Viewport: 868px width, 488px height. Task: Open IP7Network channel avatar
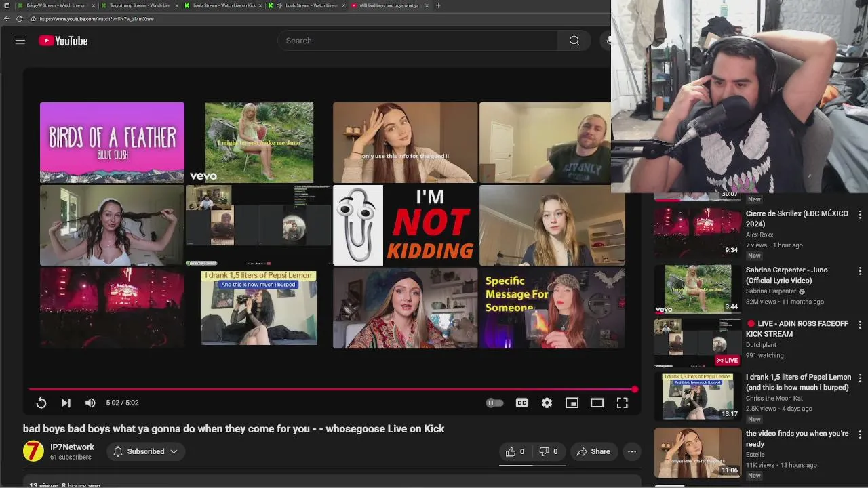click(33, 451)
